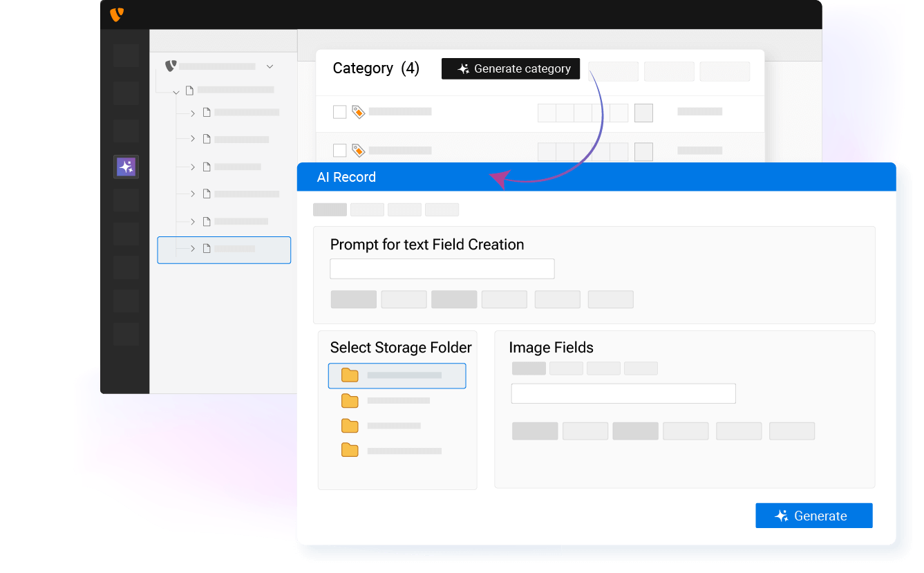The width and height of the screenshot is (924, 573).
Task: Click the Generate category button
Action: [511, 68]
